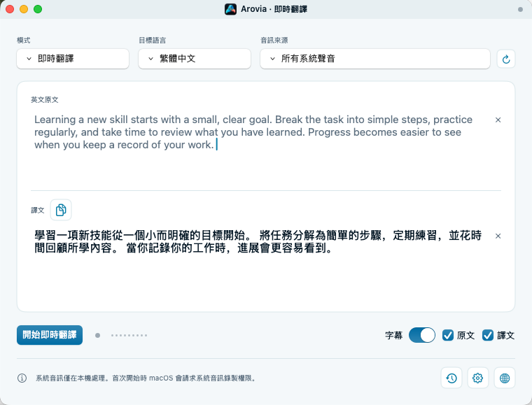Click the Arovia app icon in the title bar
The width and height of the screenshot is (532, 405).
click(x=230, y=9)
